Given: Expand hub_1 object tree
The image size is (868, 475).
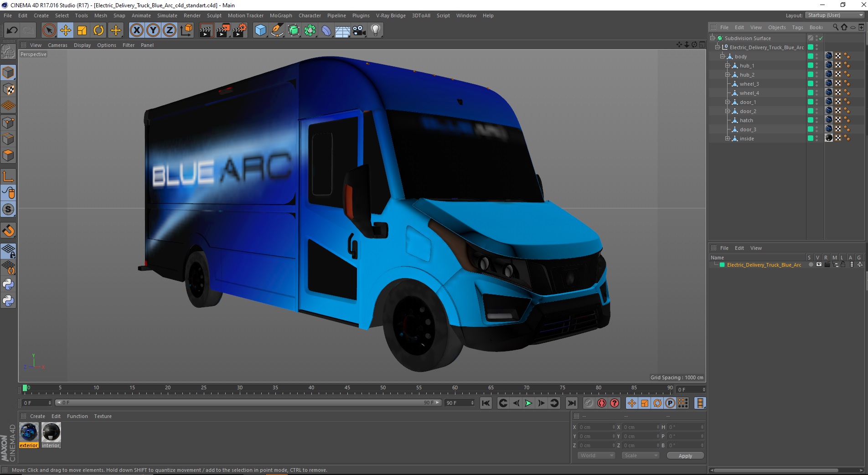Looking at the screenshot, I should pos(728,66).
